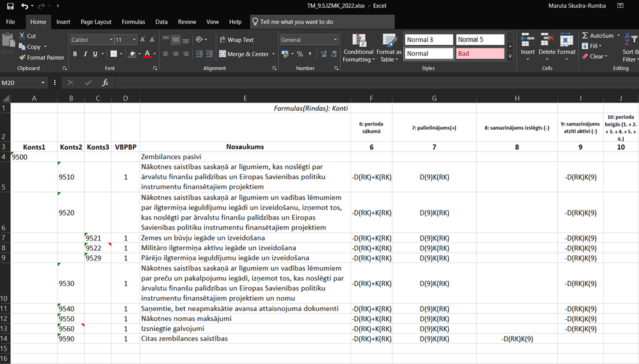The width and height of the screenshot is (639, 364).
Task: Select Top Align
Action: click(165, 40)
